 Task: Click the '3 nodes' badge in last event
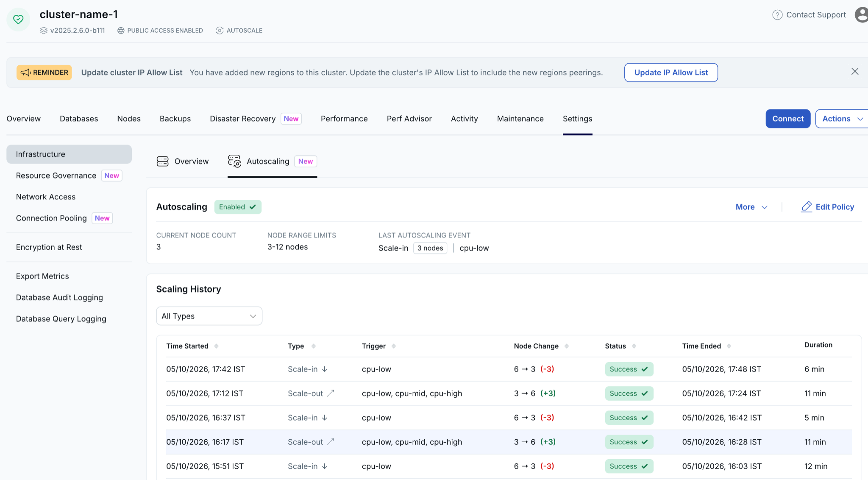(x=430, y=248)
